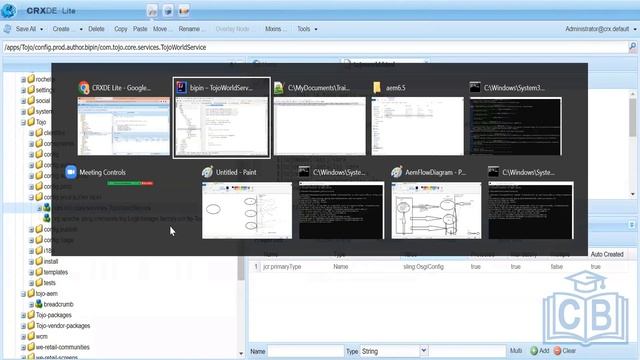Select the selected TojoWorldService config node icon
640x360 pixels.
[47, 208]
